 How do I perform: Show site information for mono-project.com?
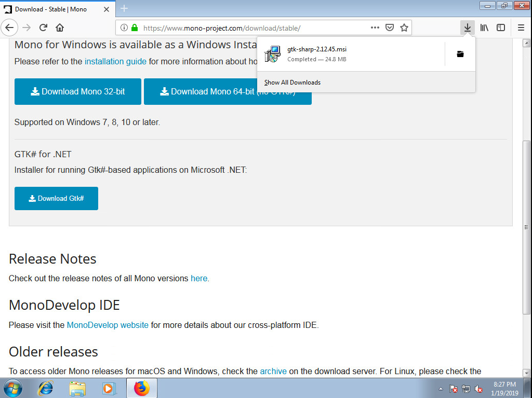tap(124, 28)
